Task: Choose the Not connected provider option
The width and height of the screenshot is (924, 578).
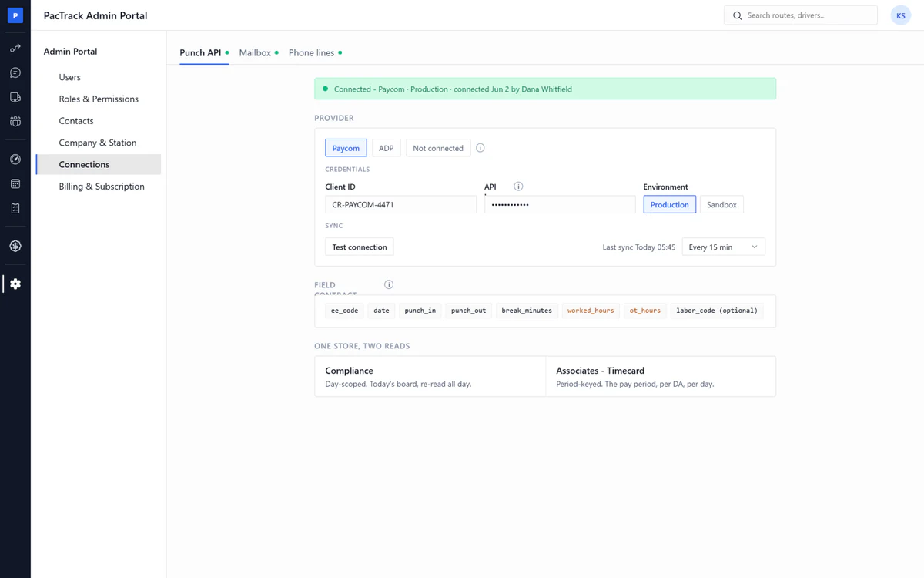Action: pyautogui.click(x=438, y=148)
